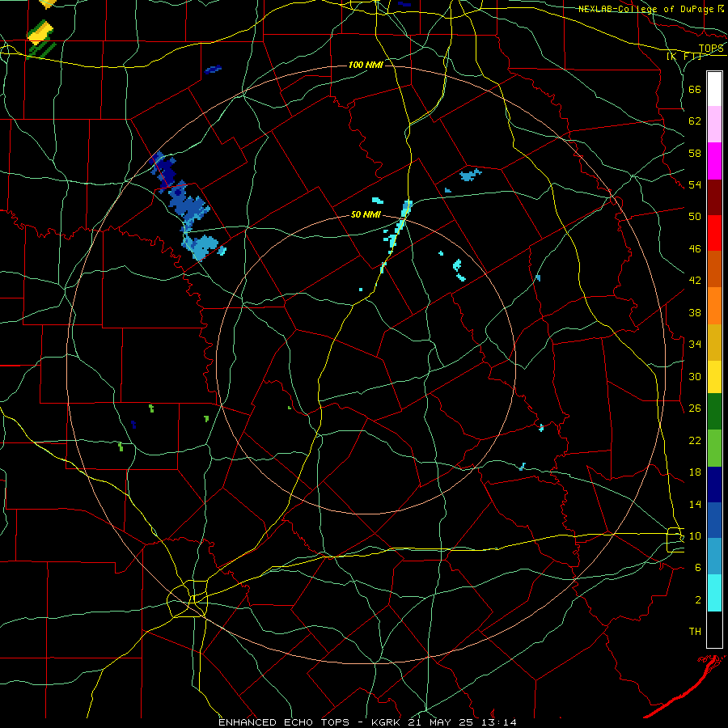Click the medium blue legend swatch
The height and width of the screenshot is (728, 728).
pyautogui.click(x=714, y=520)
